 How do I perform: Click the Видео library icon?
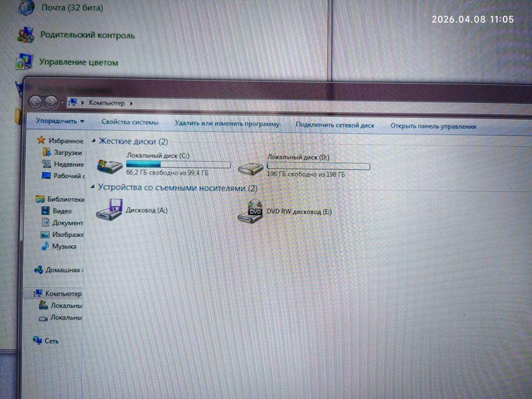pyautogui.click(x=45, y=211)
